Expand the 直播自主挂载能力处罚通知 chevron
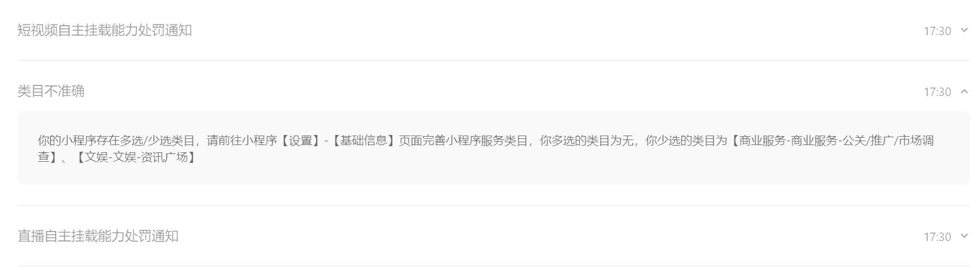 point(964,236)
